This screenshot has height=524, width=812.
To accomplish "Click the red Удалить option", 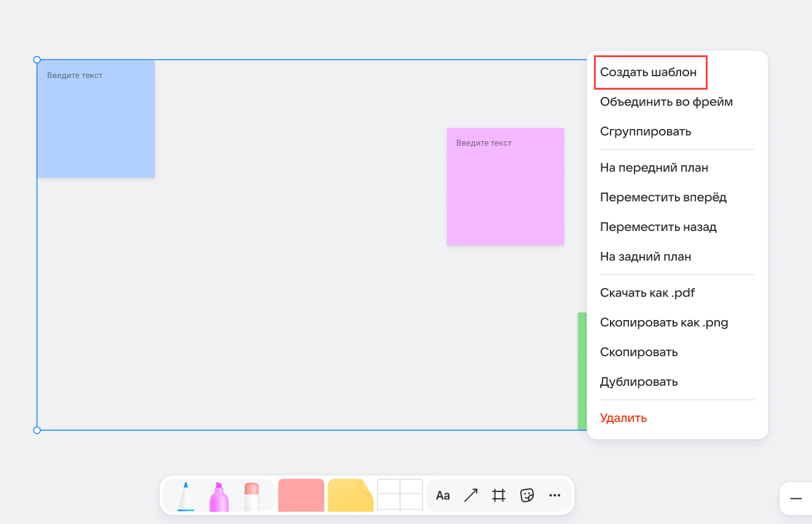I will [x=623, y=418].
